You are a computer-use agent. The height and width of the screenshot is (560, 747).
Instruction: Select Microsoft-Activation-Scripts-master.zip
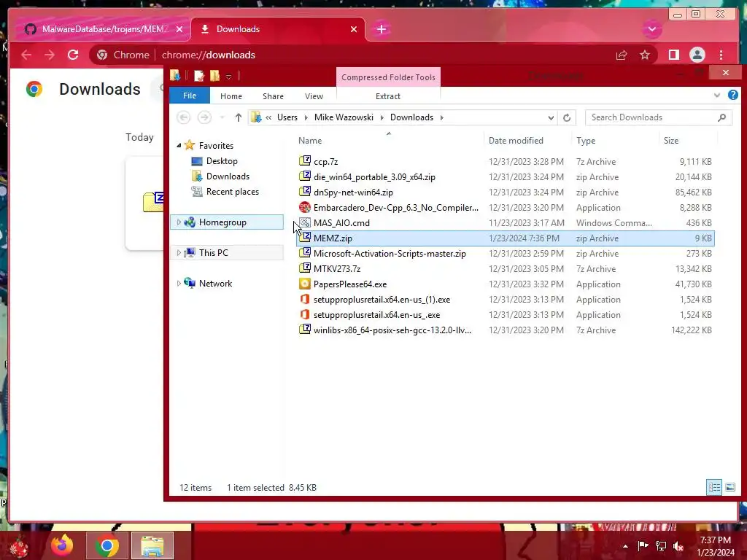click(x=390, y=254)
